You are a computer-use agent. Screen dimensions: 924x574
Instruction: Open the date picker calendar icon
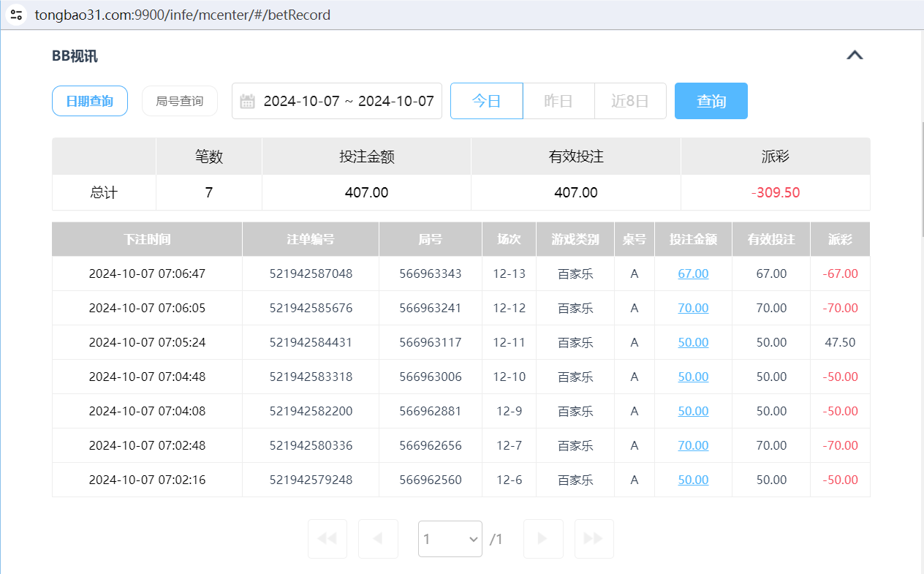point(247,101)
